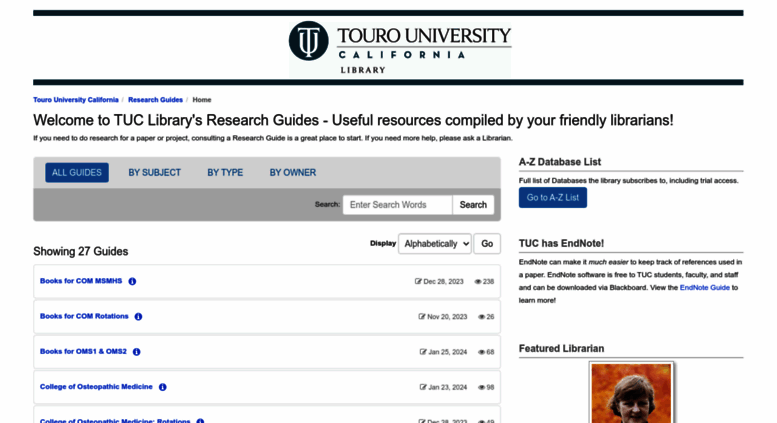This screenshot has height=423, width=777.
Task: Click the TUC has EndNote! heading
Action: coord(561,243)
